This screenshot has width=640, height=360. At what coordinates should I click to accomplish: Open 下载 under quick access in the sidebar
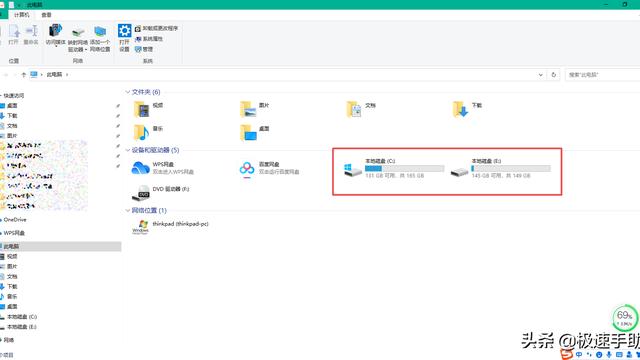tap(12, 116)
